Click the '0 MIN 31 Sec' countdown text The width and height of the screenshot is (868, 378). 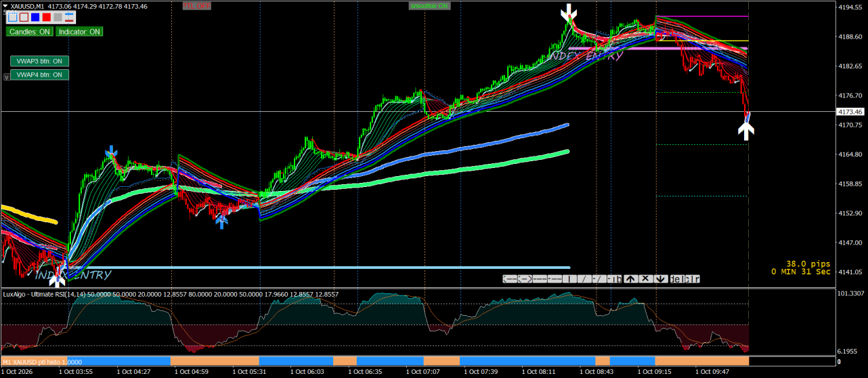(x=801, y=272)
